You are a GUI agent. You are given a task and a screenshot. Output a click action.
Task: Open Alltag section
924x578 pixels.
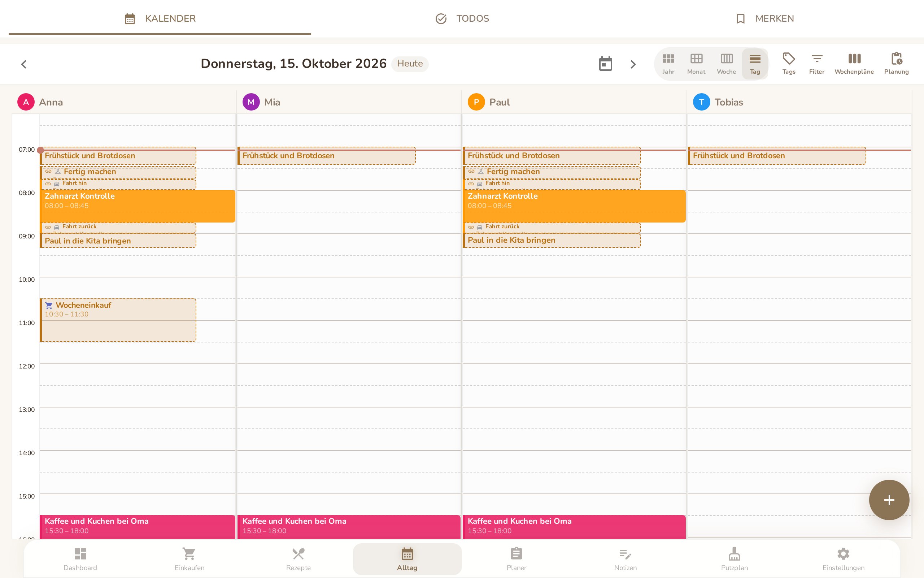(407, 559)
